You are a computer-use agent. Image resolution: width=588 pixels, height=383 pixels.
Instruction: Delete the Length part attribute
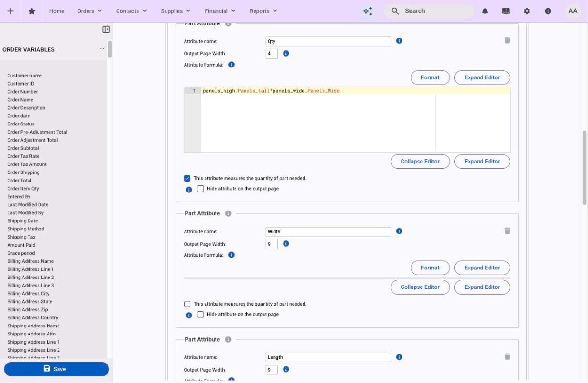point(507,356)
